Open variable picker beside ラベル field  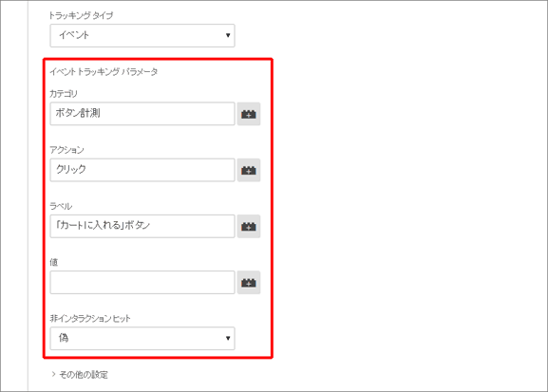point(249,227)
